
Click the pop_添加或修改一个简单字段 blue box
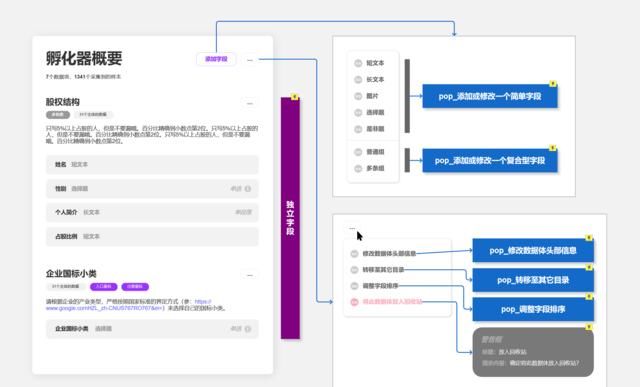489,96
